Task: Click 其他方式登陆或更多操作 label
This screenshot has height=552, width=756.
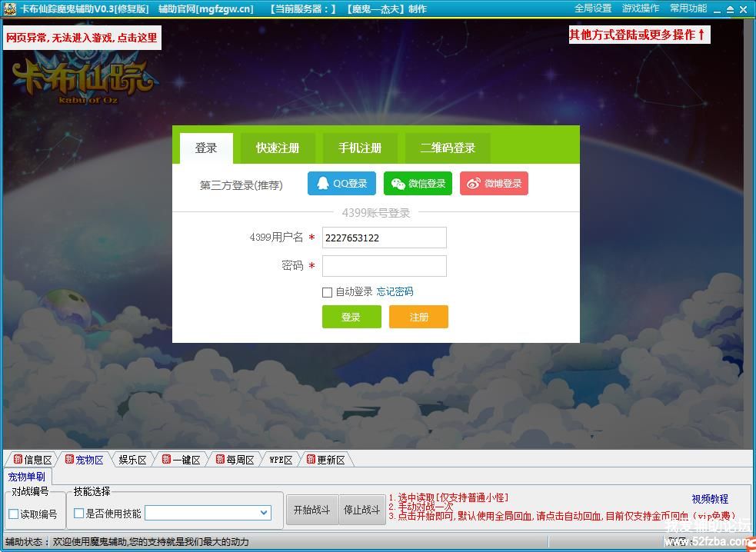Action: [639, 35]
